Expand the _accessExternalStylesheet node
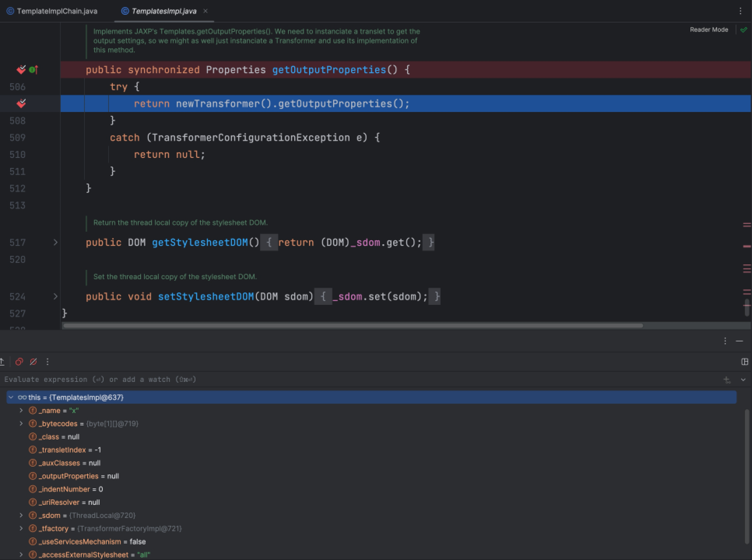The image size is (752, 560). pos(21,555)
